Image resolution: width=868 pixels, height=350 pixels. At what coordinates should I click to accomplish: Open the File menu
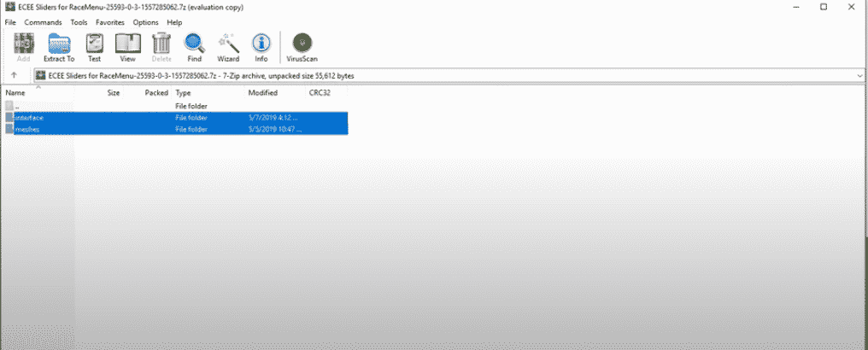point(11,22)
